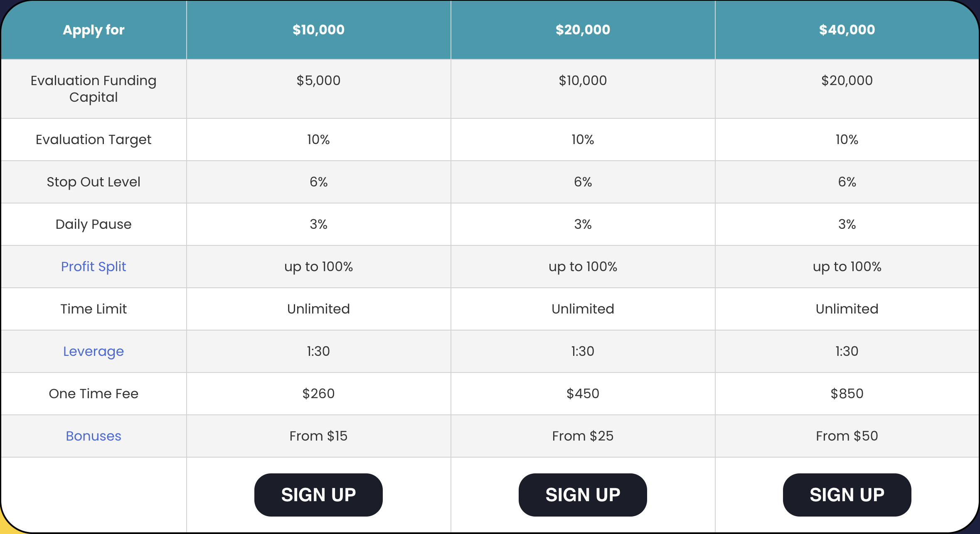Image resolution: width=980 pixels, height=534 pixels.
Task: Follow the Leverage link
Action: pos(94,351)
